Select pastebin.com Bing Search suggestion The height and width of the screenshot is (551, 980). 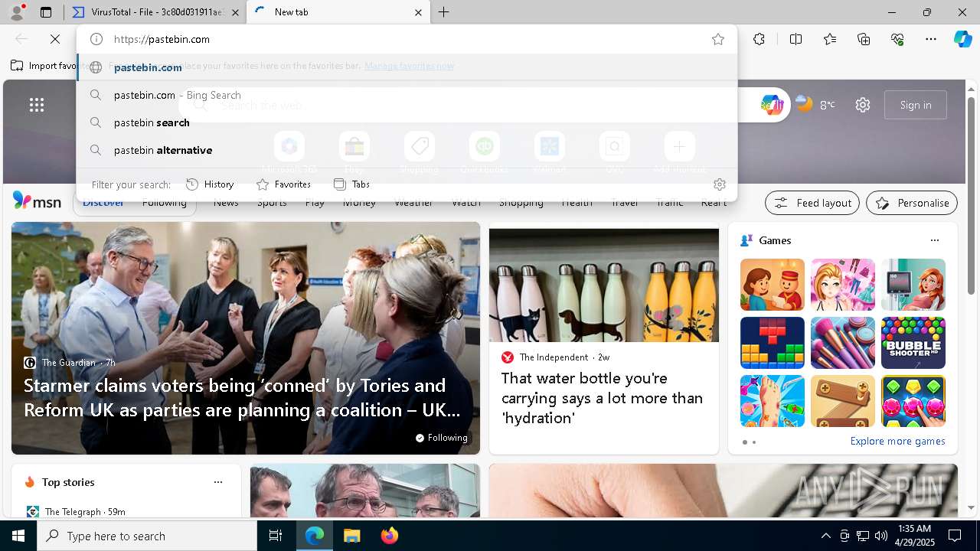407,95
